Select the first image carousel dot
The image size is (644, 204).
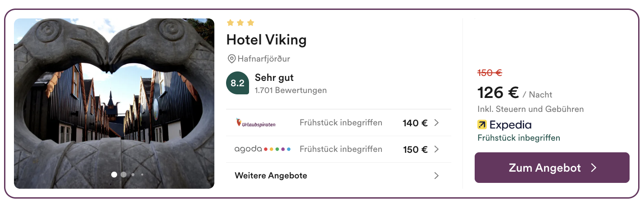114,174
